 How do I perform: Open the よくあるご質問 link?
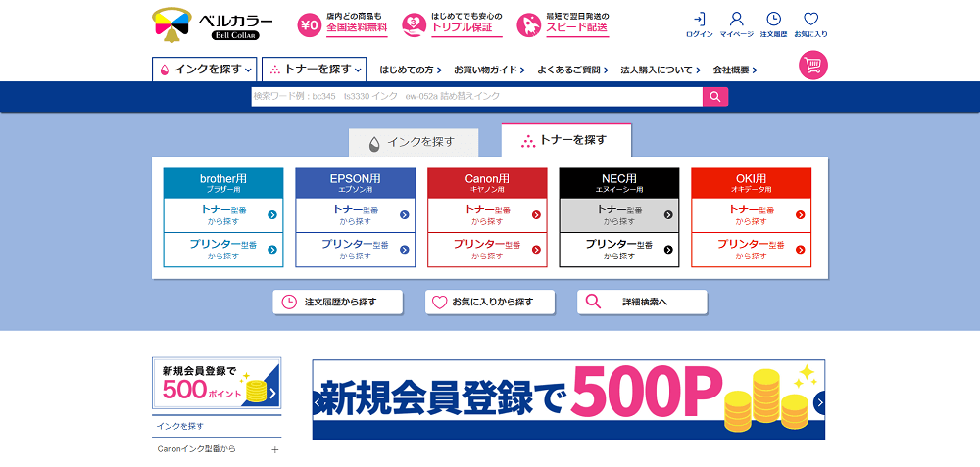coord(572,70)
